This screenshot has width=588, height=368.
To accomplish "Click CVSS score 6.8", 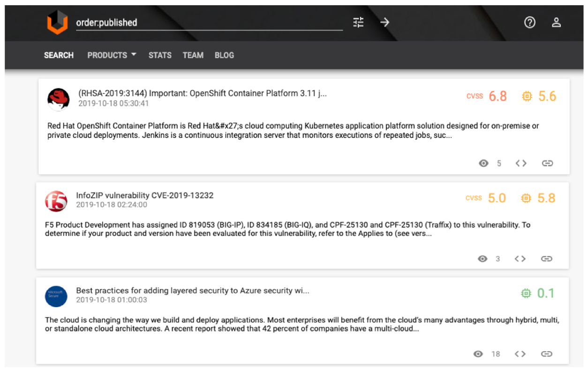I will point(498,97).
